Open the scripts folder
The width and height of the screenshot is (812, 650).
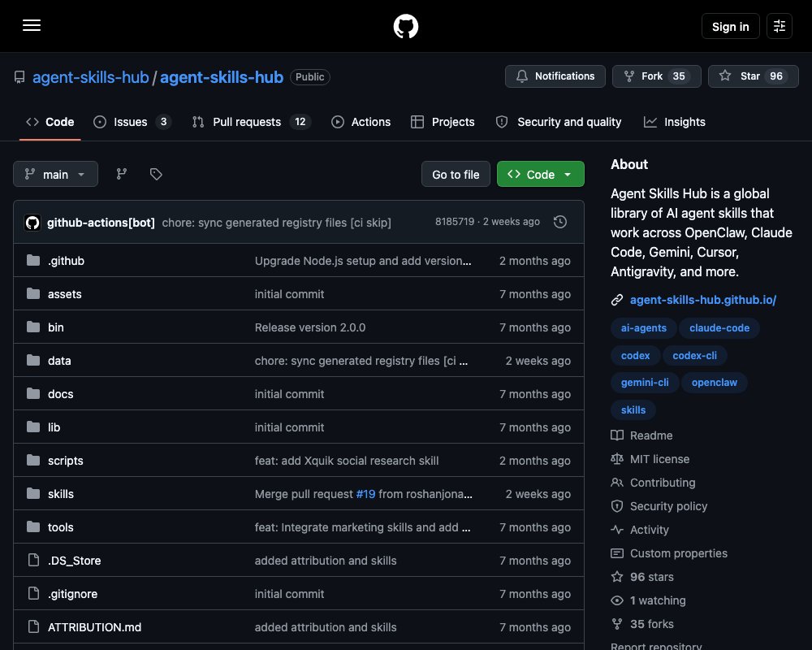click(65, 461)
